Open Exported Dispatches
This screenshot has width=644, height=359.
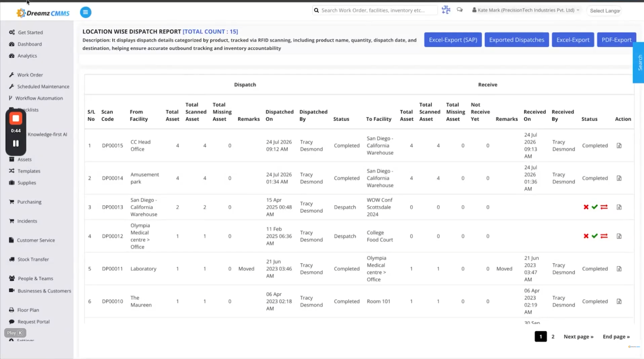(x=517, y=40)
